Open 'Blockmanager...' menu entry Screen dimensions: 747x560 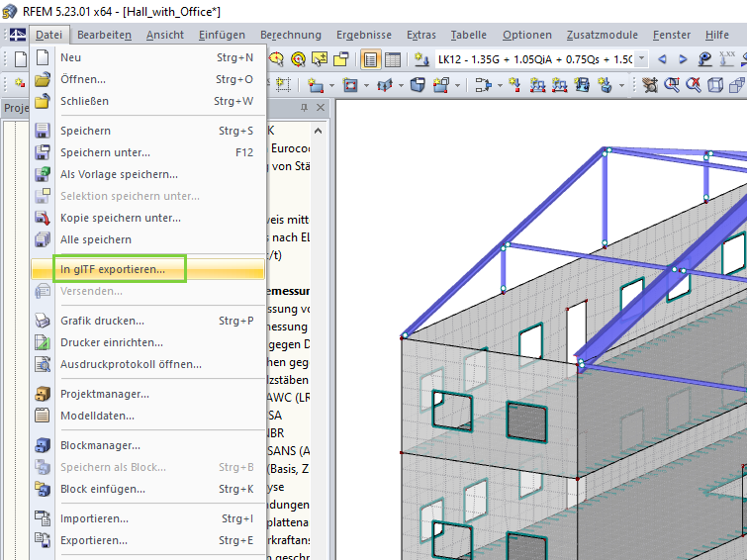coord(147,445)
